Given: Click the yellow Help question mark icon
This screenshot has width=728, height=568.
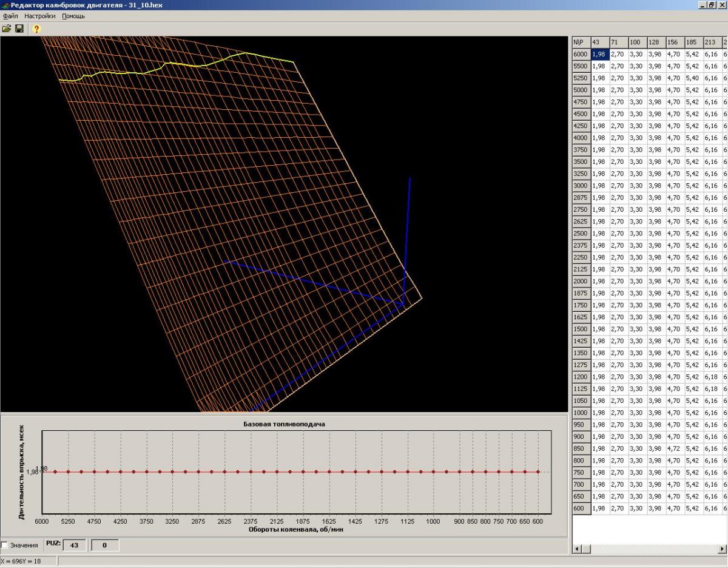Looking at the screenshot, I should pos(36,29).
